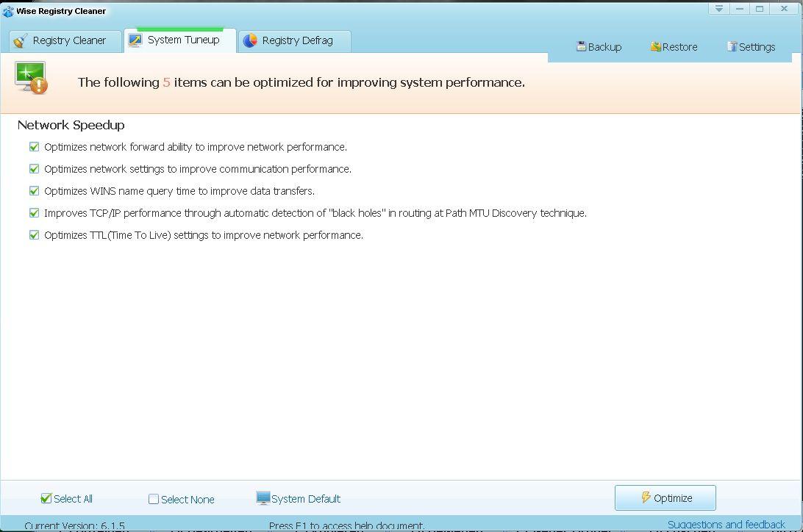Close the Wise Registry Cleaner window

(784, 9)
